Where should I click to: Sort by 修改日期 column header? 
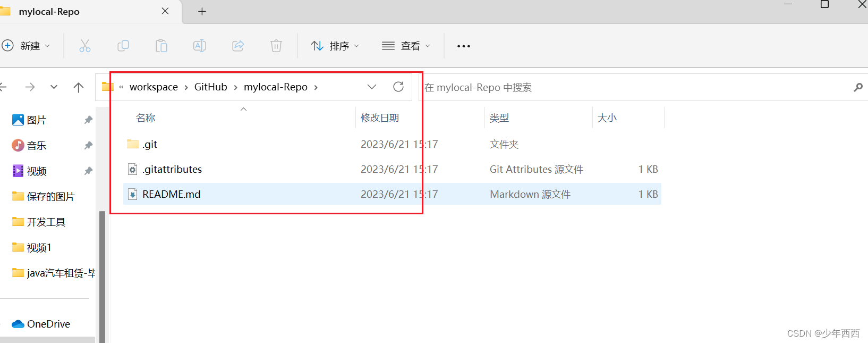[380, 118]
